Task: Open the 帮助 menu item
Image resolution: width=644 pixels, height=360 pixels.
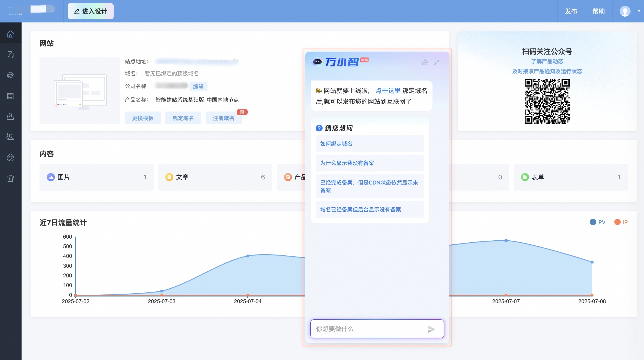Action: click(598, 11)
